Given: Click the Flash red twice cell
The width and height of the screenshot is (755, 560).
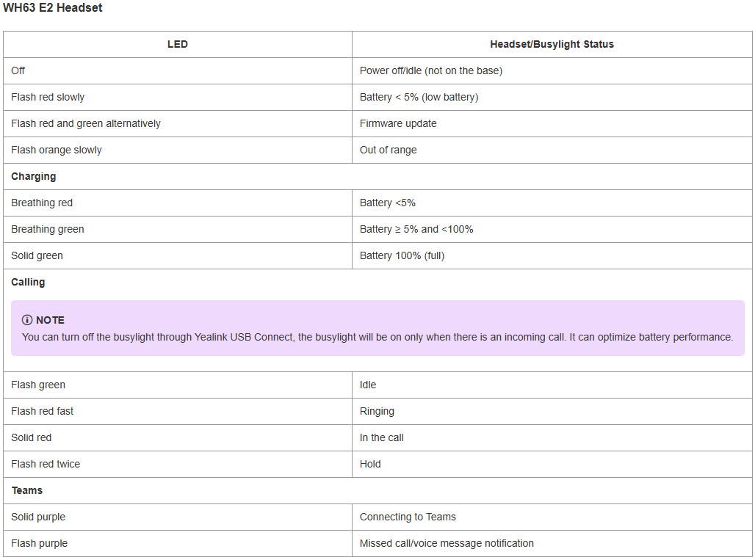Looking at the screenshot, I should tap(46, 464).
